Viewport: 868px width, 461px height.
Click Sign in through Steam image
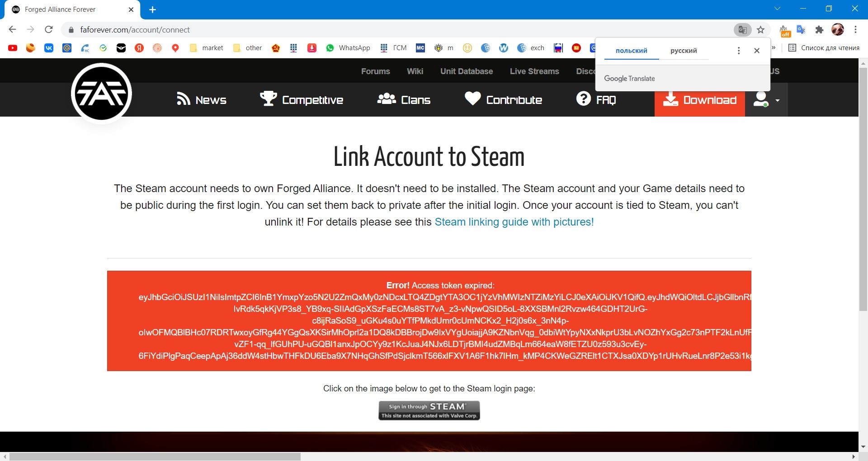[x=429, y=410]
